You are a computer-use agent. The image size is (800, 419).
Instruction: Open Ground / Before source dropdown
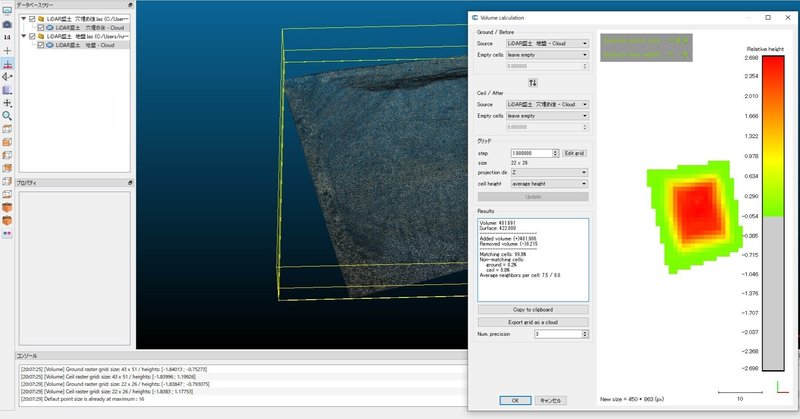coord(547,43)
